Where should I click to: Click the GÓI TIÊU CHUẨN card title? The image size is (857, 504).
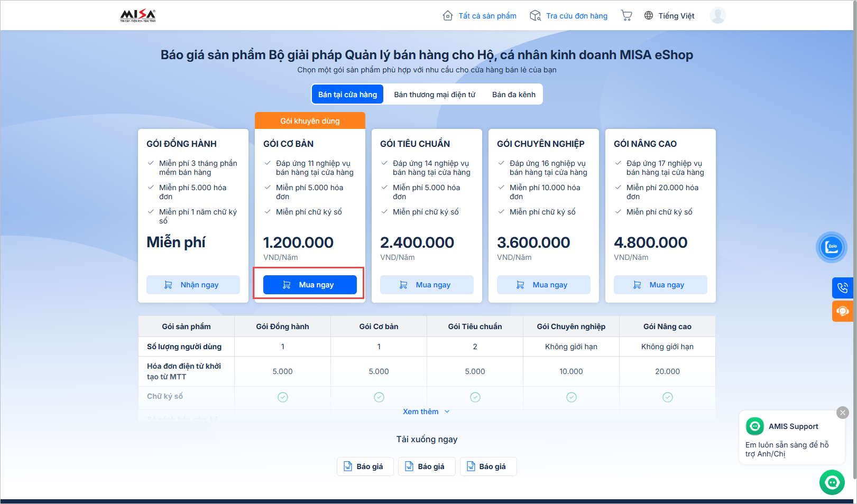(415, 144)
